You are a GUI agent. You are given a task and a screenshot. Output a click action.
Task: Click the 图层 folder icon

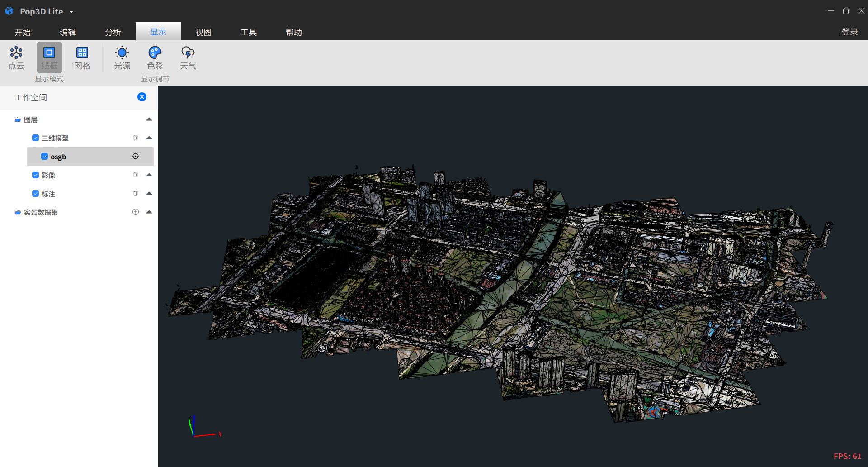coord(18,119)
